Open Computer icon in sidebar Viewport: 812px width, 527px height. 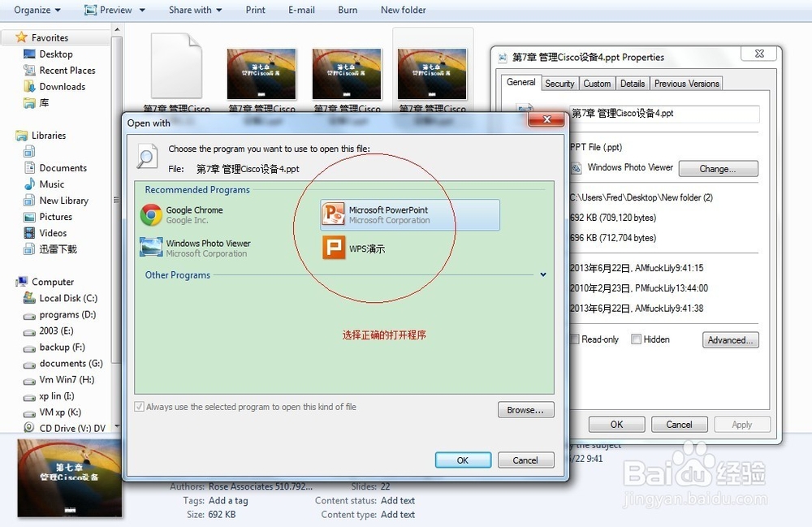tap(21, 282)
